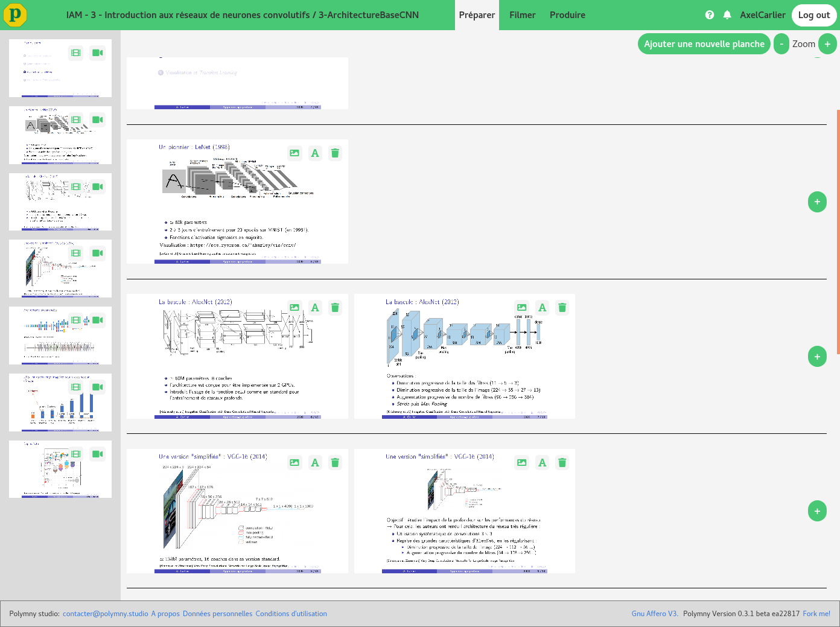Add slide to the LeNet row
The width and height of the screenshot is (840, 627).
[817, 202]
